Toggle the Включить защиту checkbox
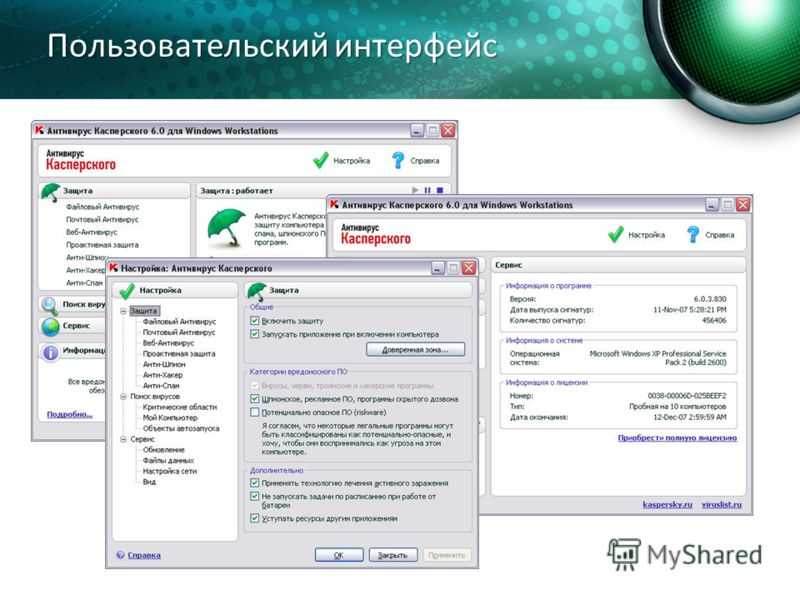The height and width of the screenshot is (600, 800). (255, 321)
